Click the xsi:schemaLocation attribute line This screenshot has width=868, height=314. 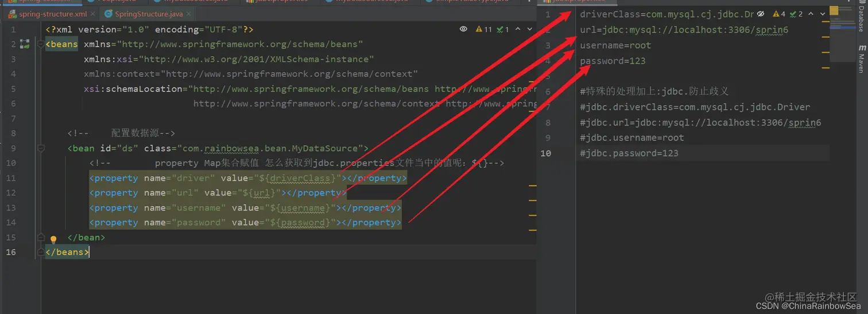point(310,89)
